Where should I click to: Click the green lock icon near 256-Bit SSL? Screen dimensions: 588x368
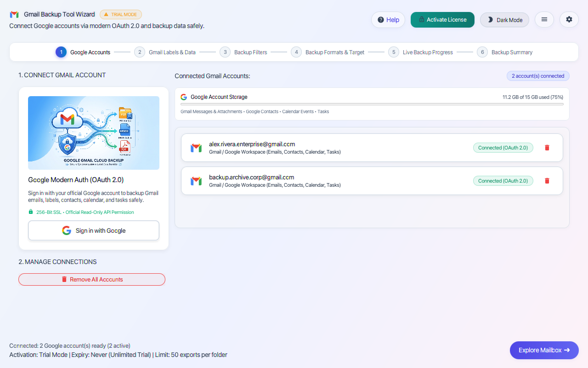[x=31, y=212]
